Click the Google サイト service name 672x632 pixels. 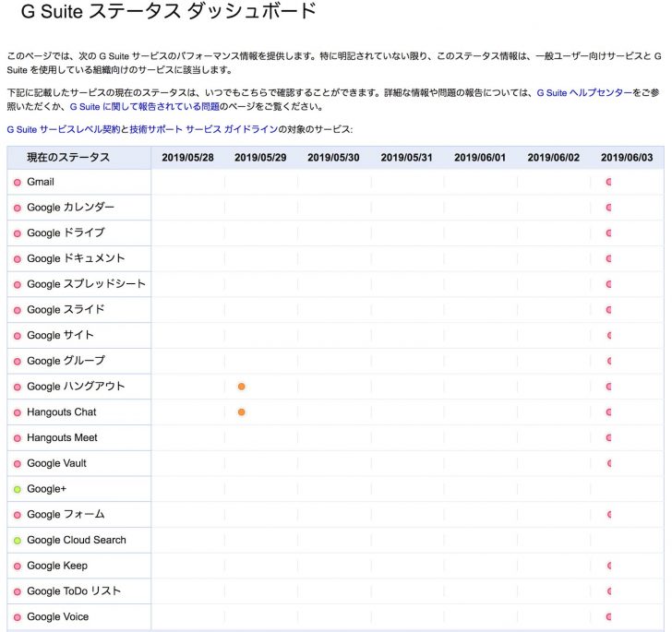pos(60,336)
